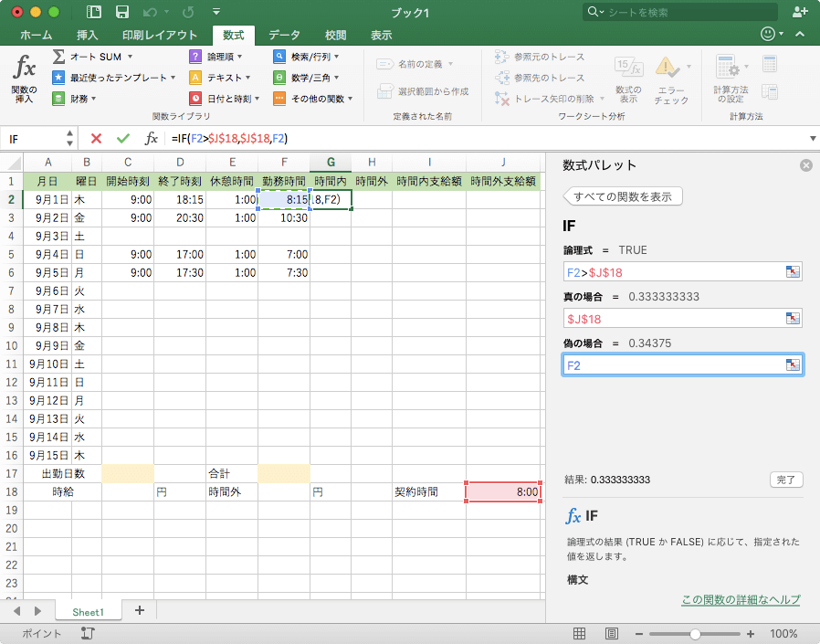Viewport: 820px width, 644px height.
Task: Click range selector icon for 真の場合 field
Action: tap(793, 318)
